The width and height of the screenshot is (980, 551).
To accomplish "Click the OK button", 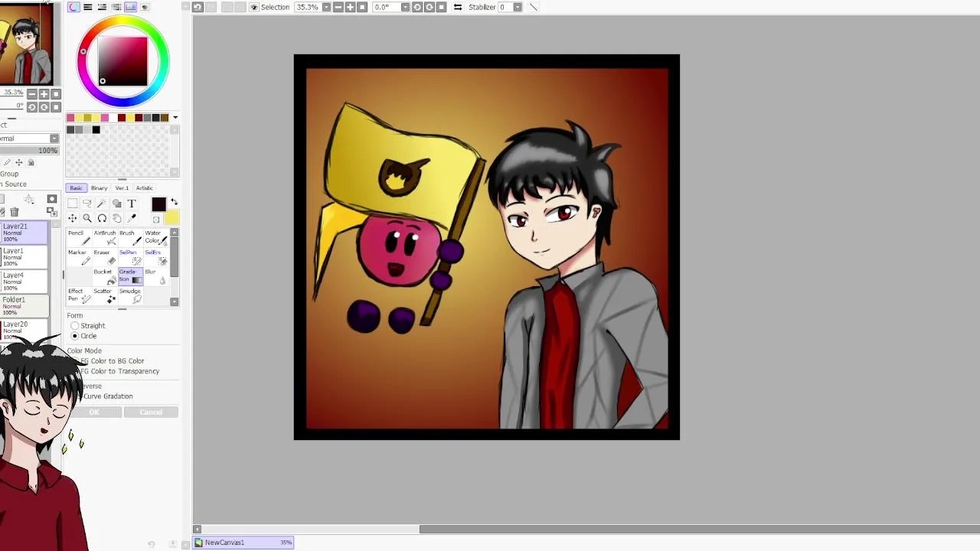I will [93, 412].
